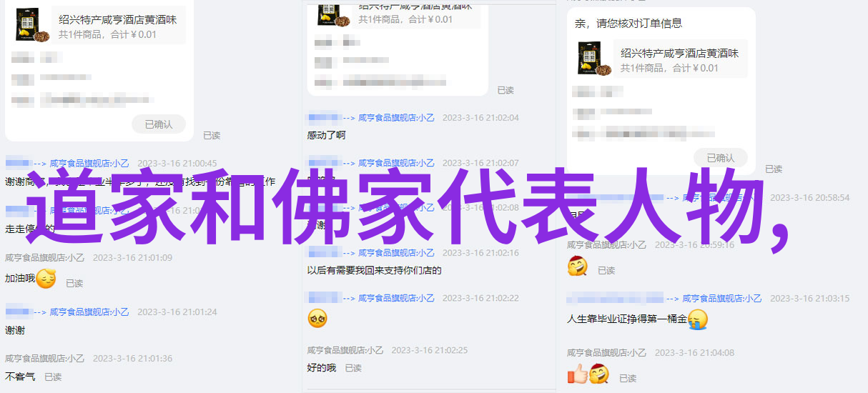Click the pleading face emoji sent at 21:02:22

317,318
